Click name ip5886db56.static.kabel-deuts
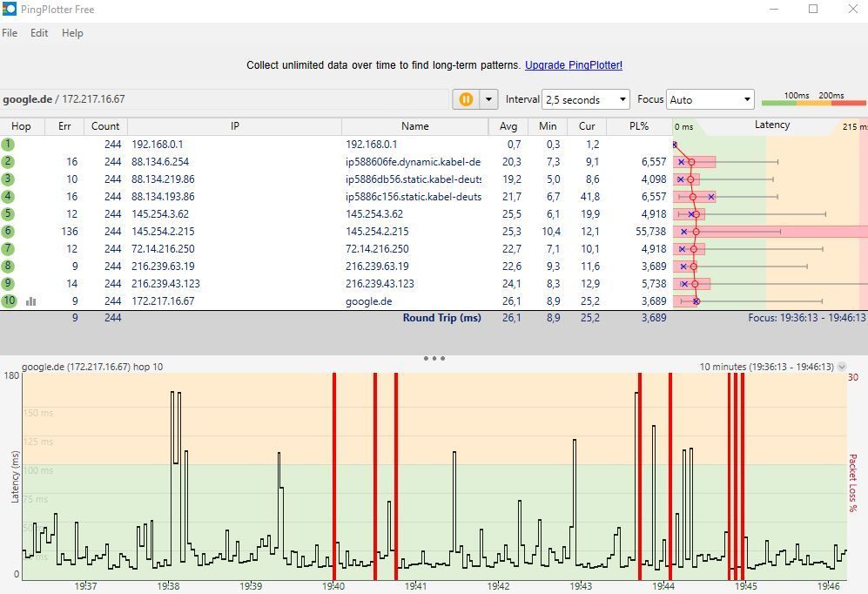 [414, 179]
